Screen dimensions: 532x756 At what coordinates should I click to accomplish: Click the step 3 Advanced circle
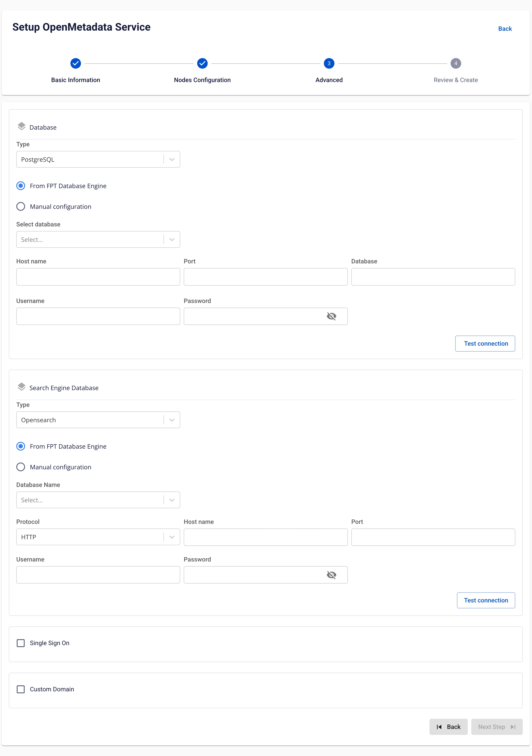click(329, 64)
